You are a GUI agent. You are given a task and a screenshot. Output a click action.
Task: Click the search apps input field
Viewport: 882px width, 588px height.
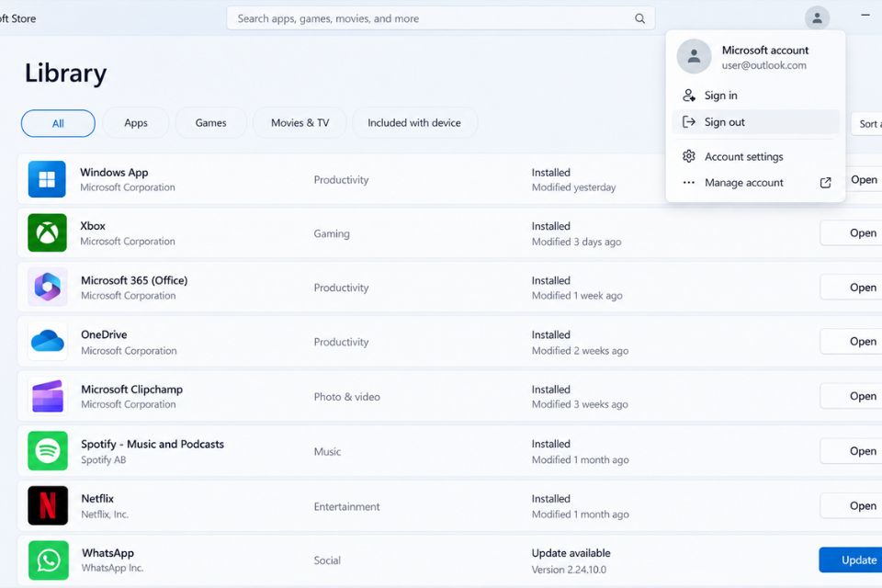(x=440, y=18)
